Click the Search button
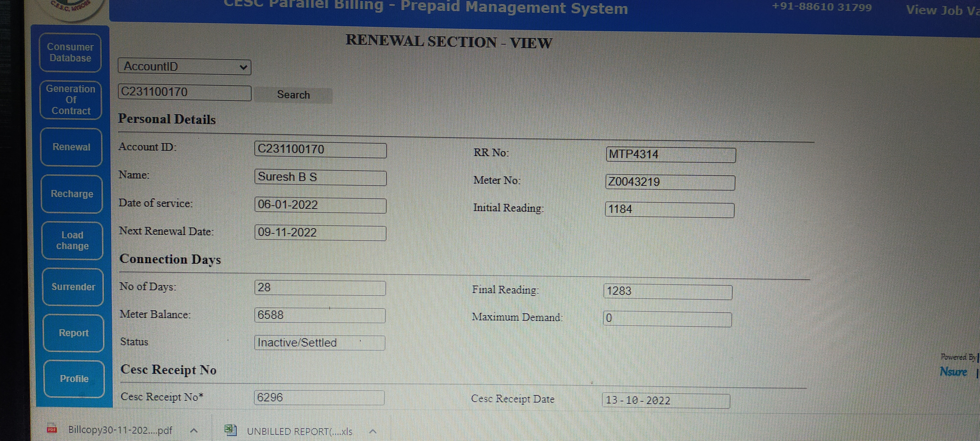This screenshot has width=980, height=441. [x=293, y=95]
